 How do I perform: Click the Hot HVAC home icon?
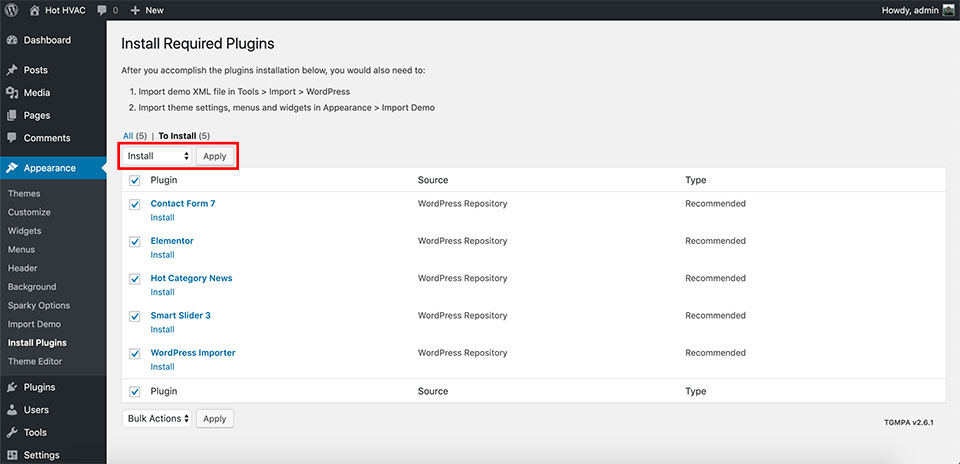point(35,10)
